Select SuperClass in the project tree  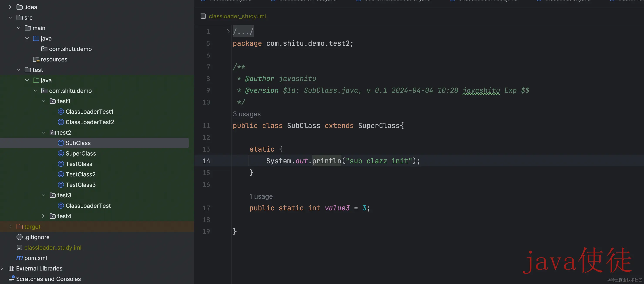point(80,153)
